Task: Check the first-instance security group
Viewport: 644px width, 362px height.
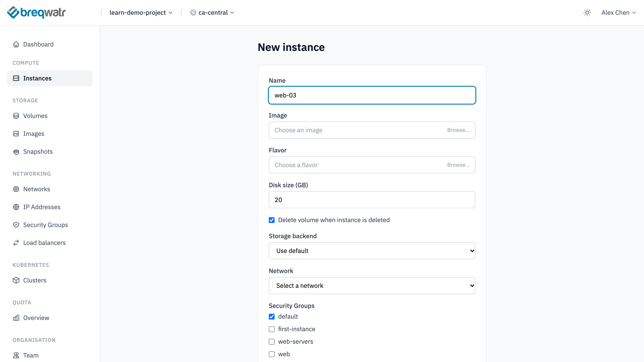Action: pos(272,329)
